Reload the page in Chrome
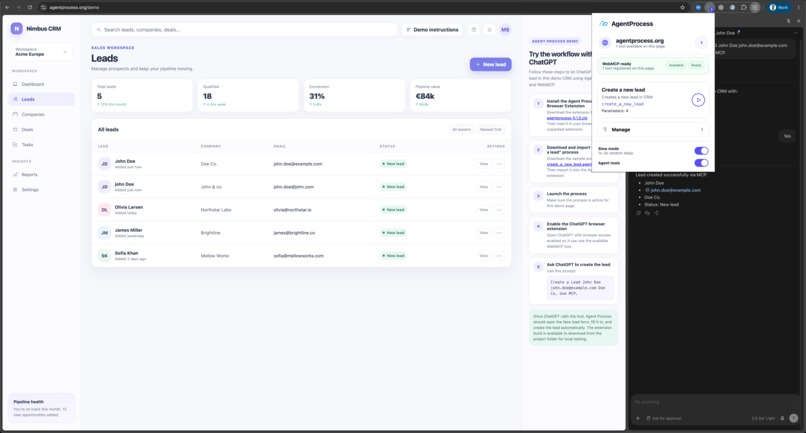Image resolution: width=806 pixels, height=433 pixels. [x=30, y=7]
